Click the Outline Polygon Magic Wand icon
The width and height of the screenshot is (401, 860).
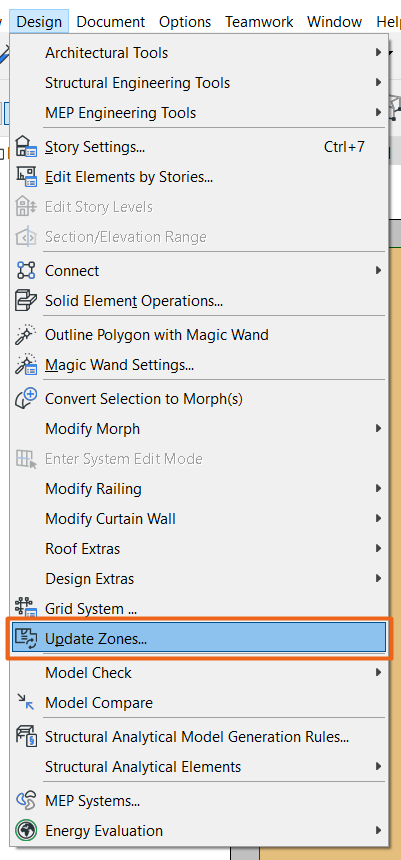point(26,335)
